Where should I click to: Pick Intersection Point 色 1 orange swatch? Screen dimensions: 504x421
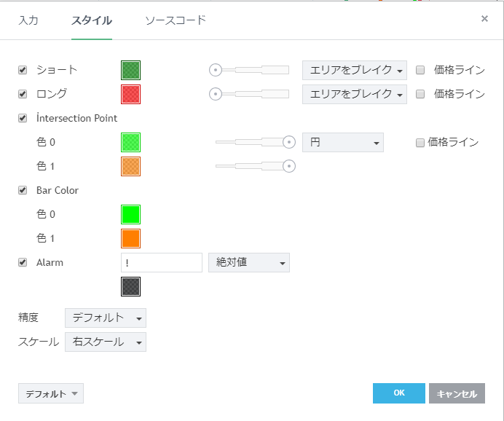coord(130,166)
